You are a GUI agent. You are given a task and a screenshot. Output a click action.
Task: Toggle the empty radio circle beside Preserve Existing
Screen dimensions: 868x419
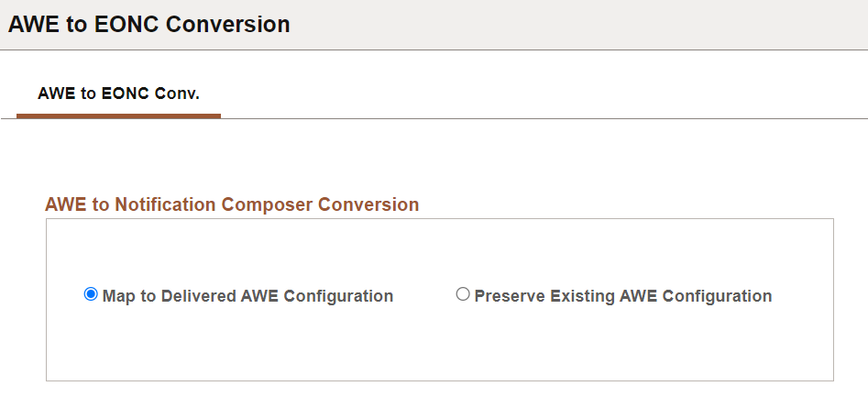[463, 294]
